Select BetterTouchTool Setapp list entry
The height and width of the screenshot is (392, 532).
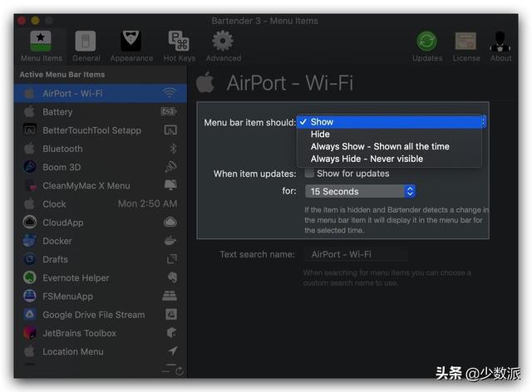point(101,130)
